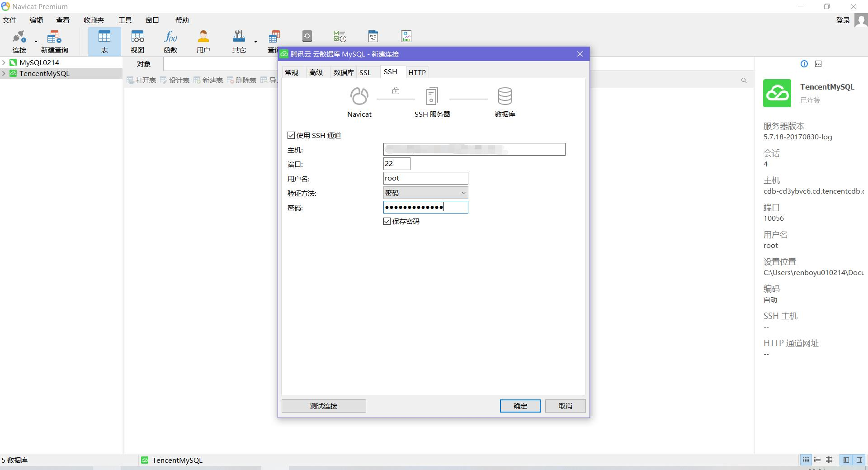Open the 连接 connection tool
The height and width of the screenshot is (470, 868).
pyautogui.click(x=19, y=42)
